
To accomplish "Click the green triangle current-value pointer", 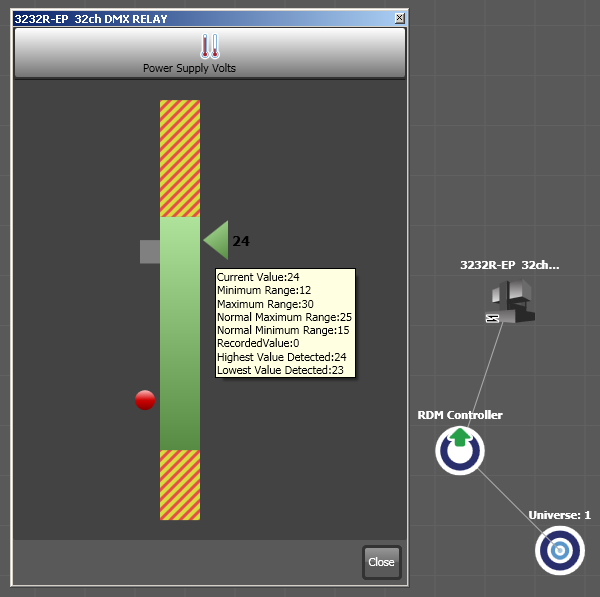I will click(x=216, y=241).
